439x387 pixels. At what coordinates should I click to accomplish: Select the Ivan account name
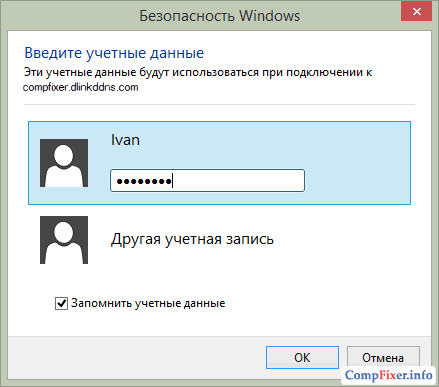(125, 140)
